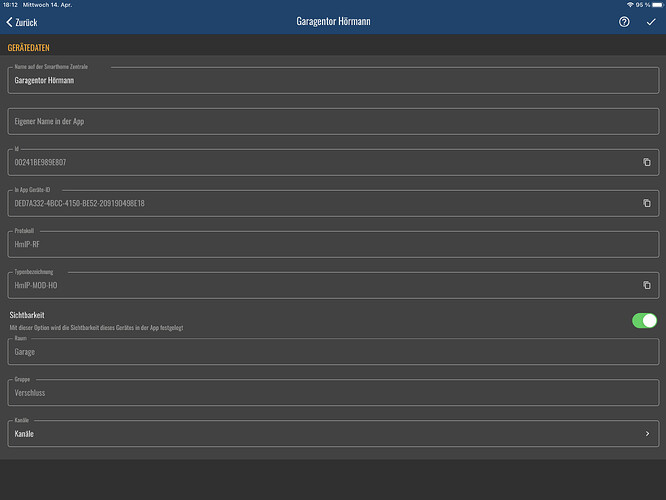The image size is (666, 500).
Task: Confirm changes with the checkmark icon
Action: [x=651, y=21]
